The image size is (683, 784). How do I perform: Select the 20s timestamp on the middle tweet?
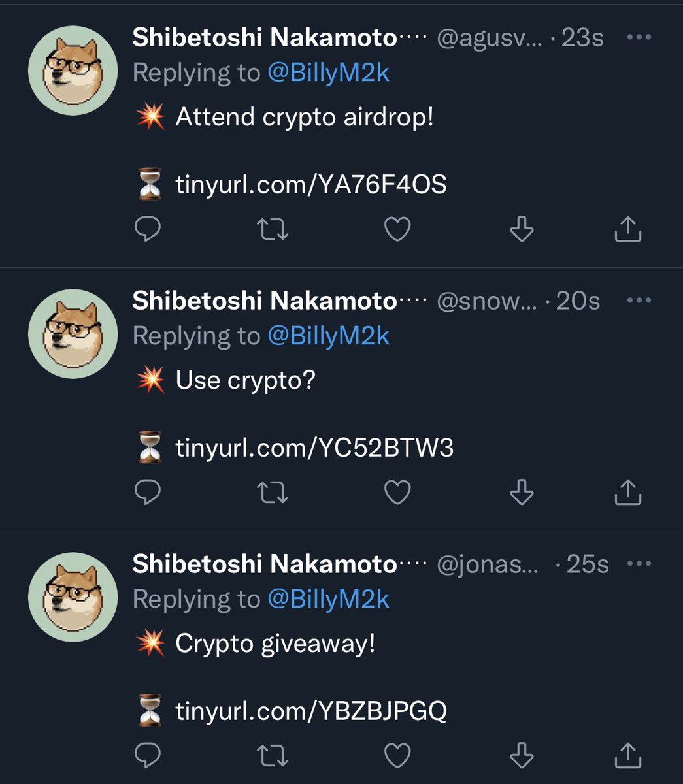pos(578,299)
